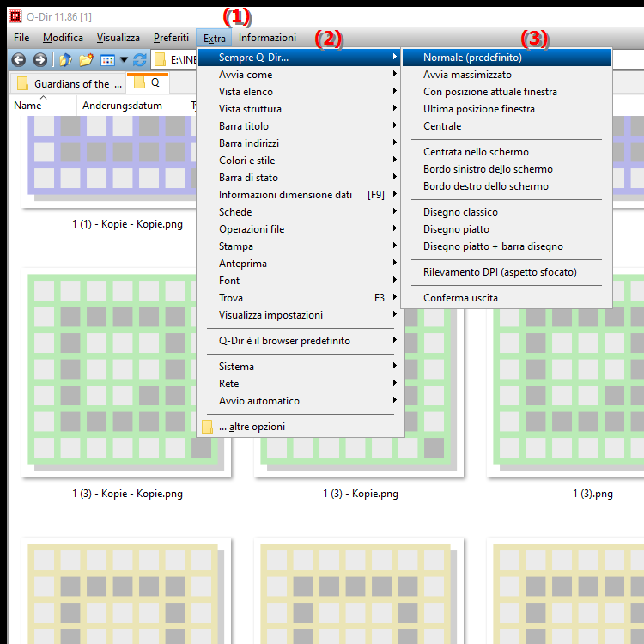This screenshot has width=644, height=644.
Task: Choose Disegno classico
Action: pyautogui.click(x=507, y=212)
